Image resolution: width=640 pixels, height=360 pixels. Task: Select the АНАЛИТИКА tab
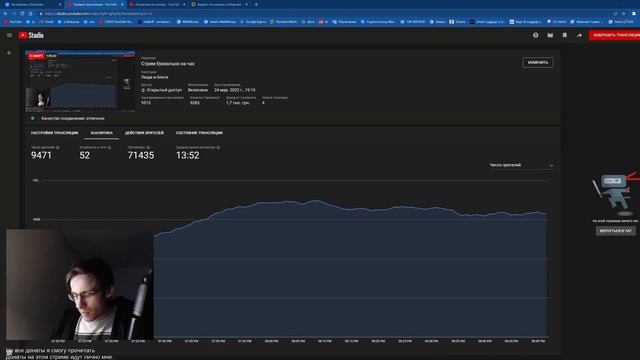[x=102, y=133]
